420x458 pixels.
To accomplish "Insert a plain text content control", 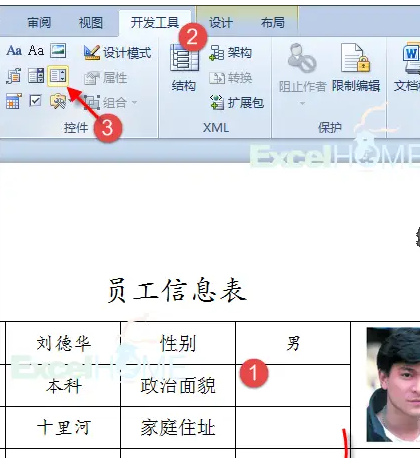I will [36, 51].
